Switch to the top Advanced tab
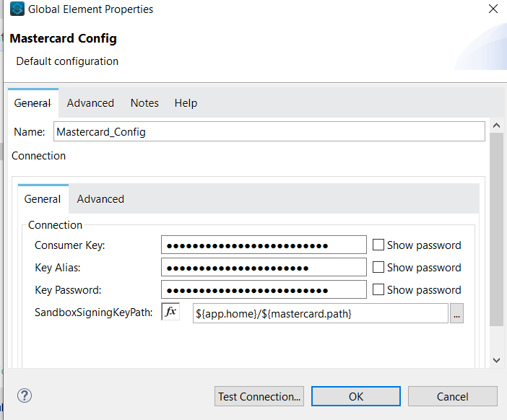507x420 pixels. tap(90, 103)
